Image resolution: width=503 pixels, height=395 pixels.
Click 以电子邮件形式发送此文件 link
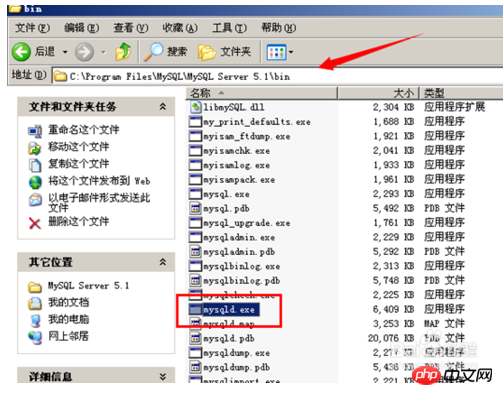pyautogui.click(x=99, y=202)
